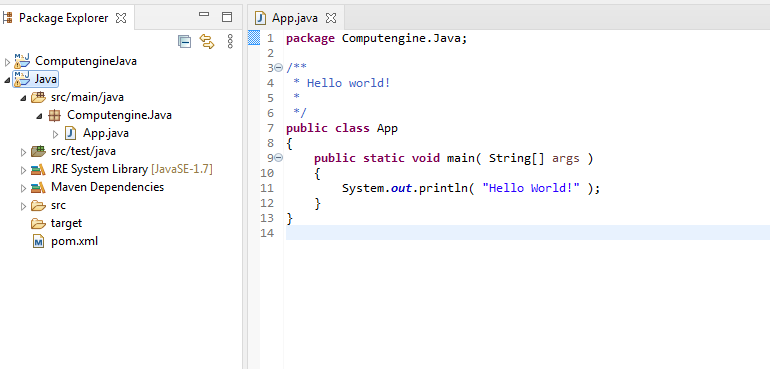
Task: Click the App.java tab file icon
Action: [260, 19]
